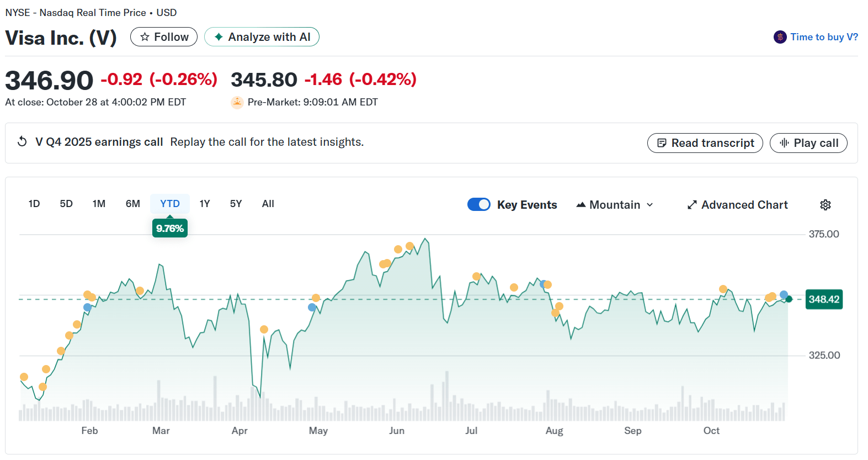
Task: Toggle the Key Events switch off
Action: [479, 204]
